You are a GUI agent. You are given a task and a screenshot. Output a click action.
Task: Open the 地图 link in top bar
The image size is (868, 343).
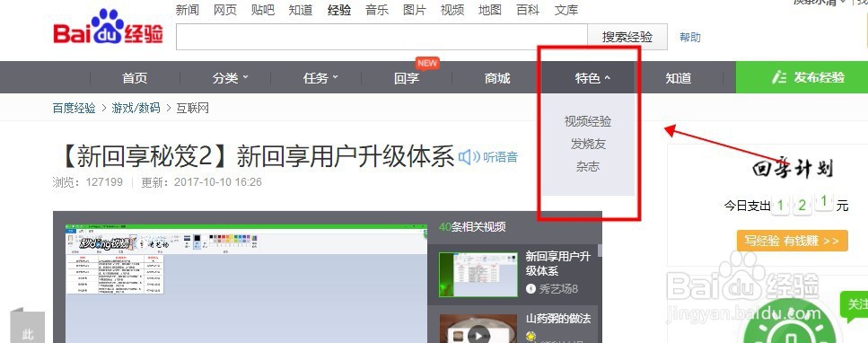[x=490, y=9]
